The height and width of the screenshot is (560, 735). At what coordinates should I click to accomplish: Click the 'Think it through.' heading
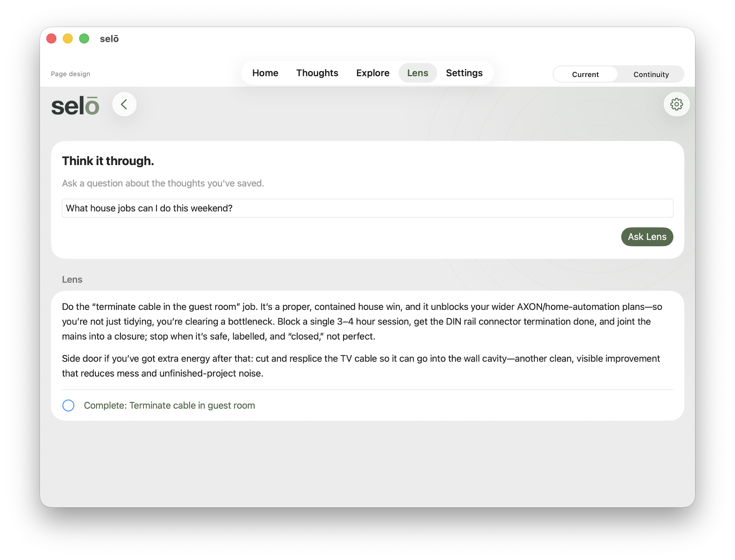tap(108, 161)
